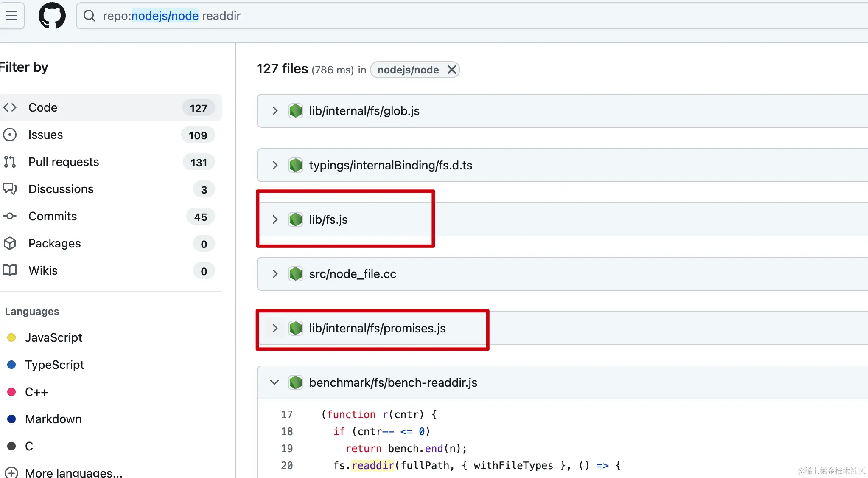Click the Code angle-brackets icon
Screen dimensions: 868x478
point(10,107)
